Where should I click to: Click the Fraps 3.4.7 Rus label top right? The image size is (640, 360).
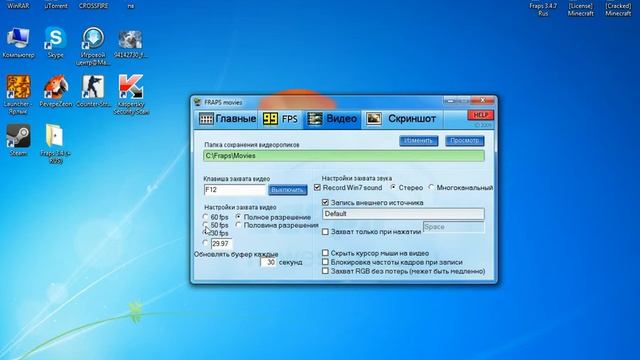pyautogui.click(x=543, y=9)
